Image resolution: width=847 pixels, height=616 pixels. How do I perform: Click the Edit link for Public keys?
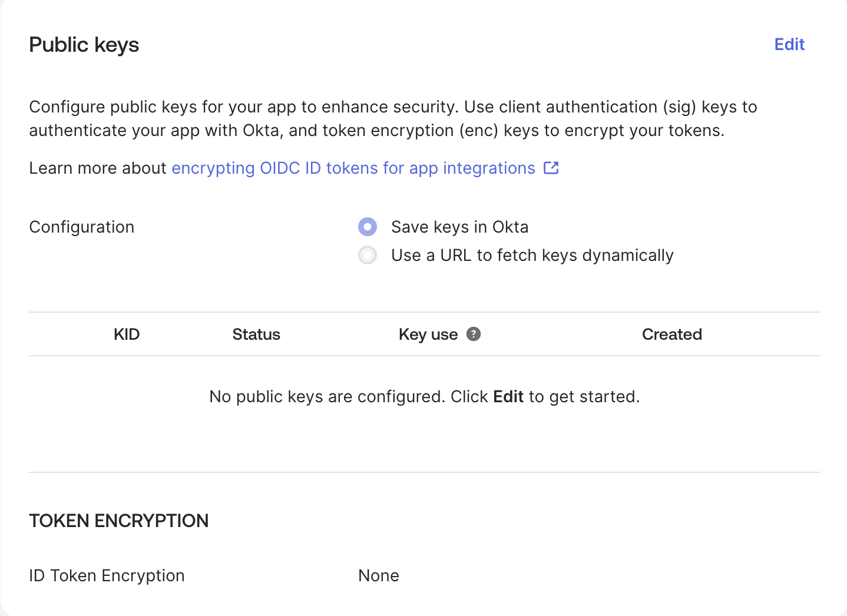pyautogui.click(x=789, y=45)
